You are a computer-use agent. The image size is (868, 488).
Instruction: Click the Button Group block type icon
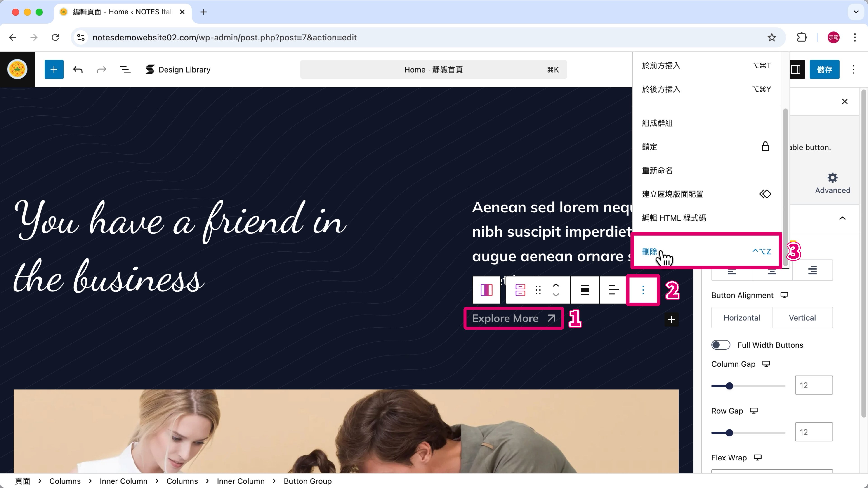tap(520, 290)
